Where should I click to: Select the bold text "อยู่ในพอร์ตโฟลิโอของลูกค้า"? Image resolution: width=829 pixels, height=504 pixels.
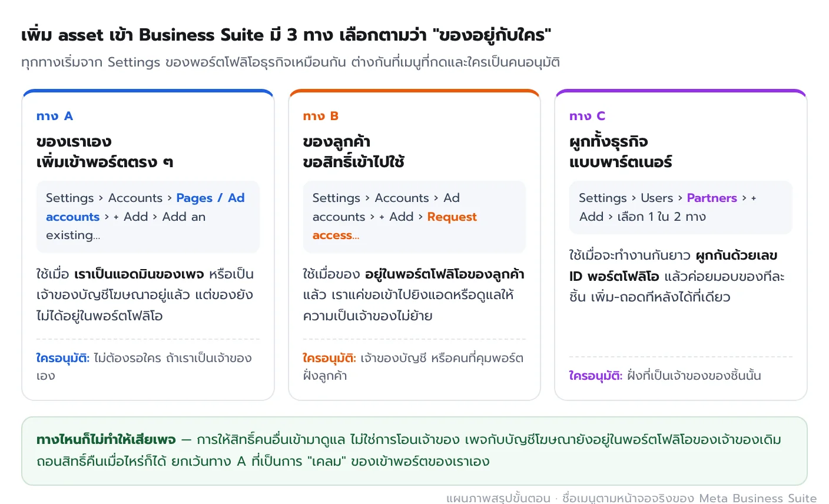(445, 274)
